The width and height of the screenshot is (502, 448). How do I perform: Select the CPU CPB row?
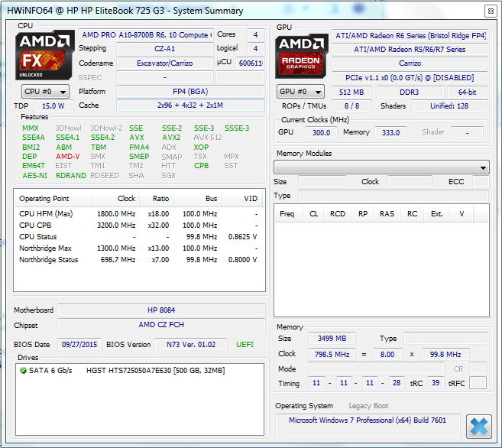[x=138, y=226]
